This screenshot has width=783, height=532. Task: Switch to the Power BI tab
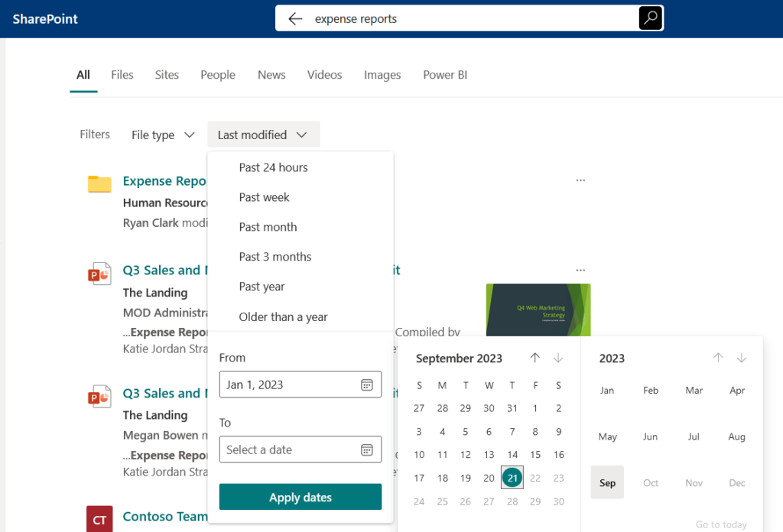click(445, 75)
